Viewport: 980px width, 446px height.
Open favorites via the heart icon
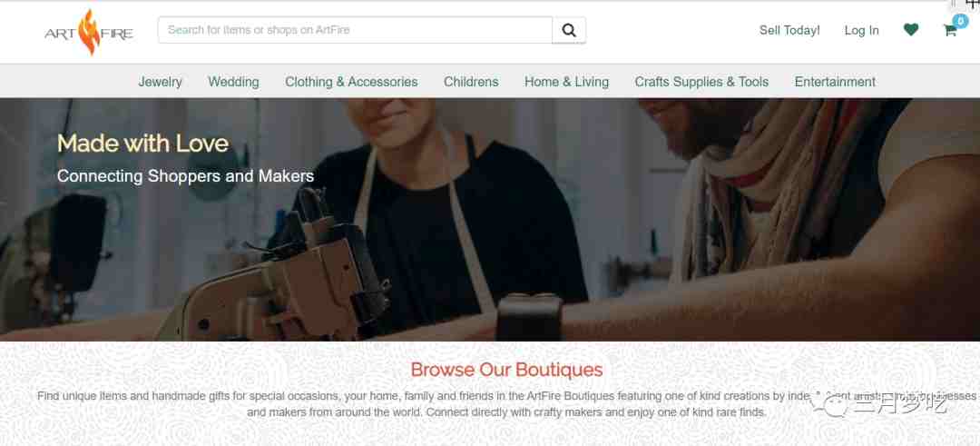(x=911, y=29)
